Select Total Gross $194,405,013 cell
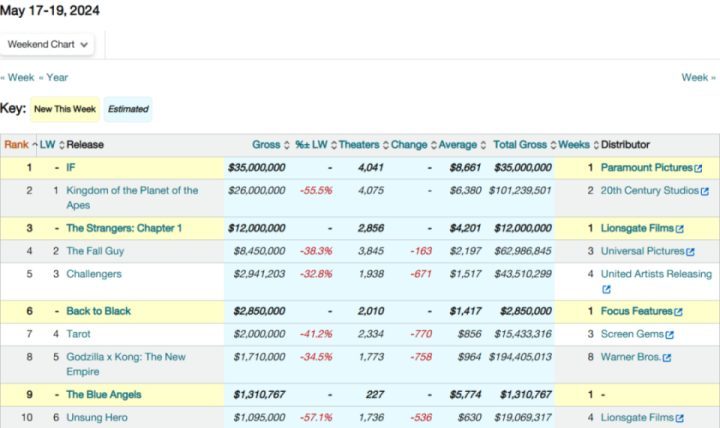The image size is (720, 428). click(x=520, y=357)
